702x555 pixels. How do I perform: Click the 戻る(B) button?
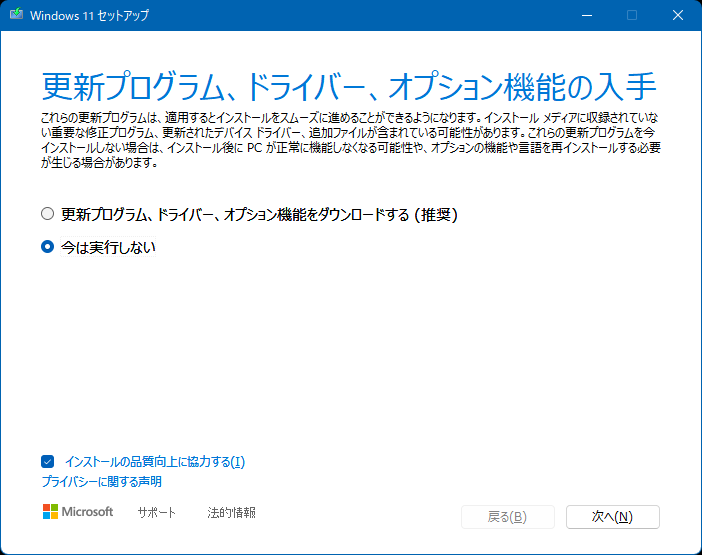click(508, 517)
